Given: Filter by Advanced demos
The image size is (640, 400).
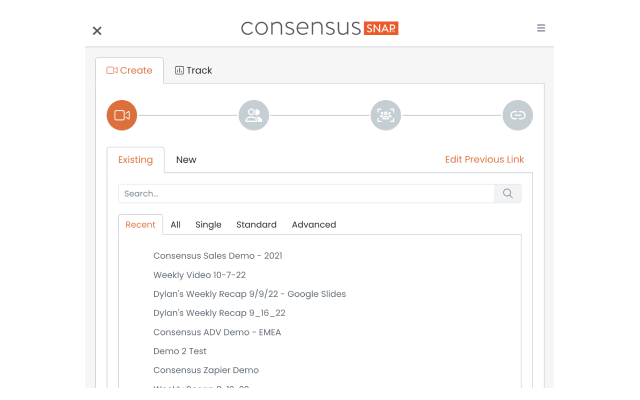Looking at the screenshot, I should tap(314, 224).
